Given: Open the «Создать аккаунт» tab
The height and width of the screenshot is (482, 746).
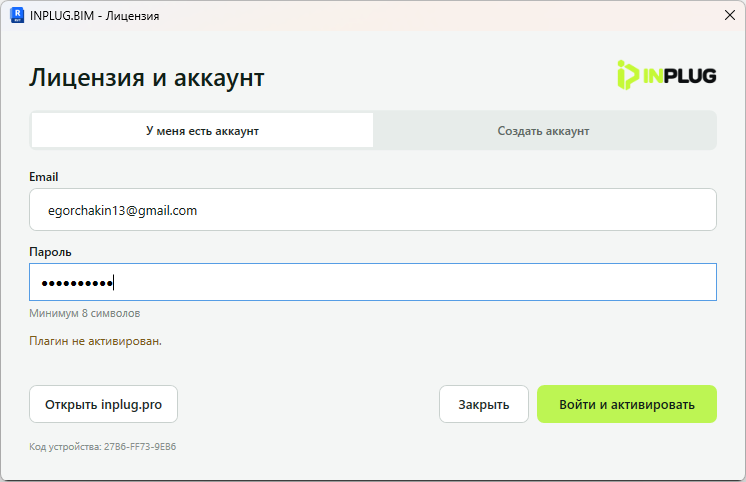Looking at the screenshot, I should (543, 130).
